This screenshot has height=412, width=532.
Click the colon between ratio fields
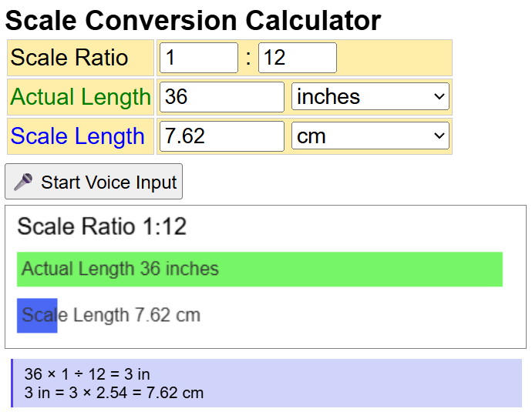(248, 58)
